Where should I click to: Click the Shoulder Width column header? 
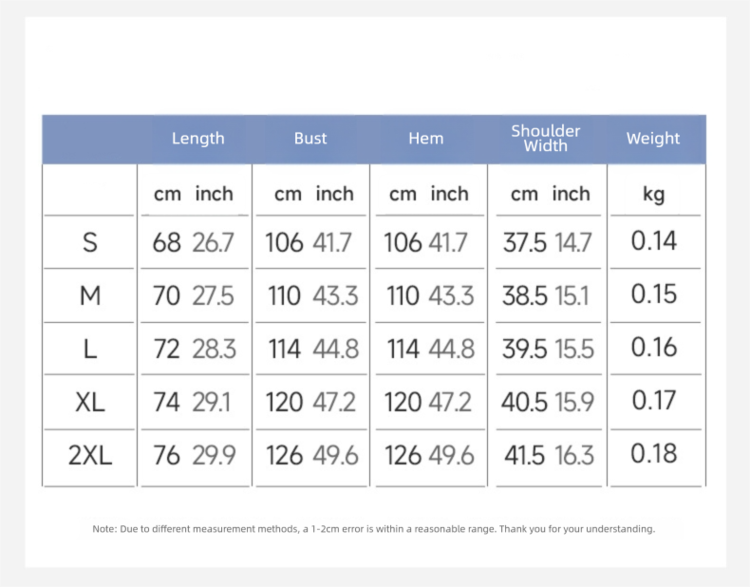(546, 139)
